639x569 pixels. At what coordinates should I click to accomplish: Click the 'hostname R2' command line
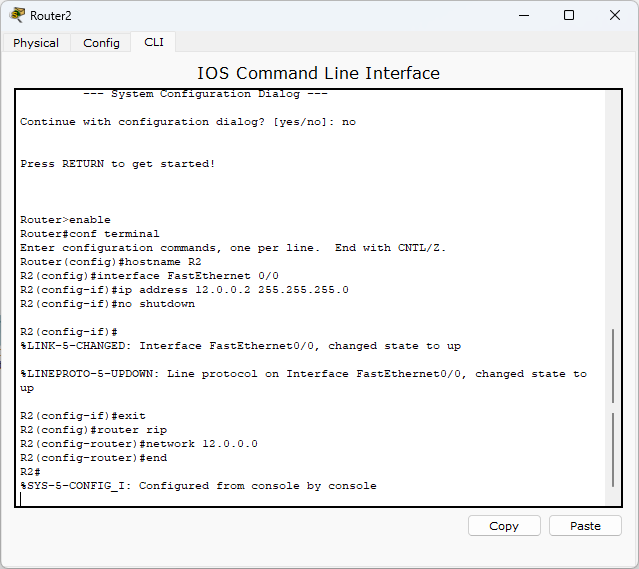[110, 262]
